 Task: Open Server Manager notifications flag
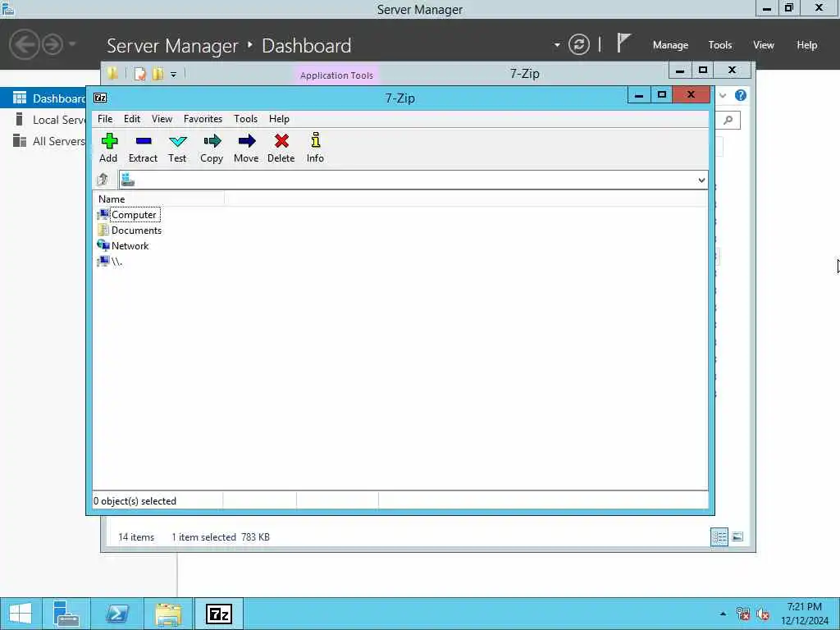tap(623, 43)
